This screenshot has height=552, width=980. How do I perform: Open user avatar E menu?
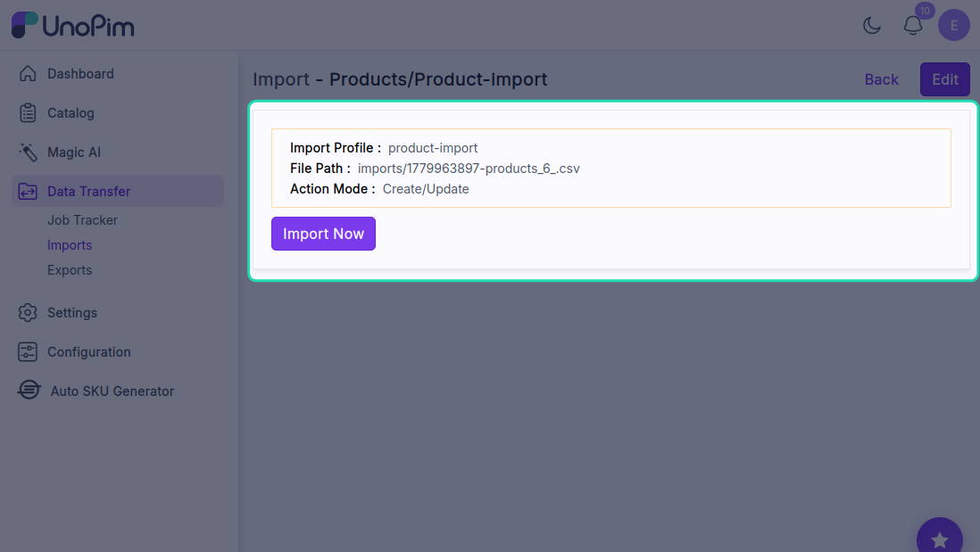tap(954, 25)
